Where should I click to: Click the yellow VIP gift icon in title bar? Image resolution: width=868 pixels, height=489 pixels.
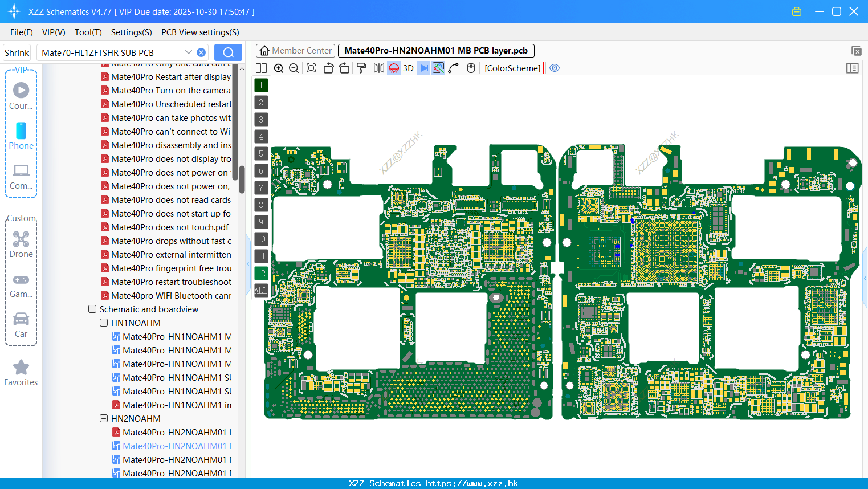tap(797, 11)
